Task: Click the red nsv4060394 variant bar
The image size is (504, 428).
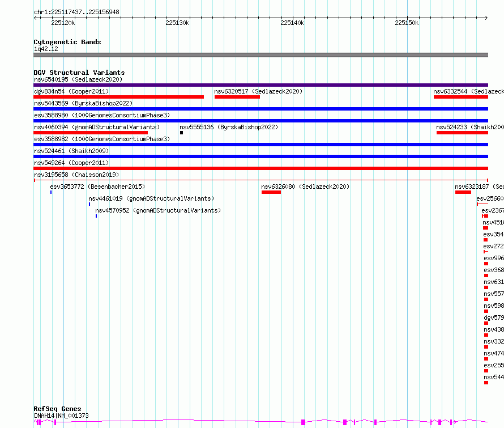Action: click(91, 133)
